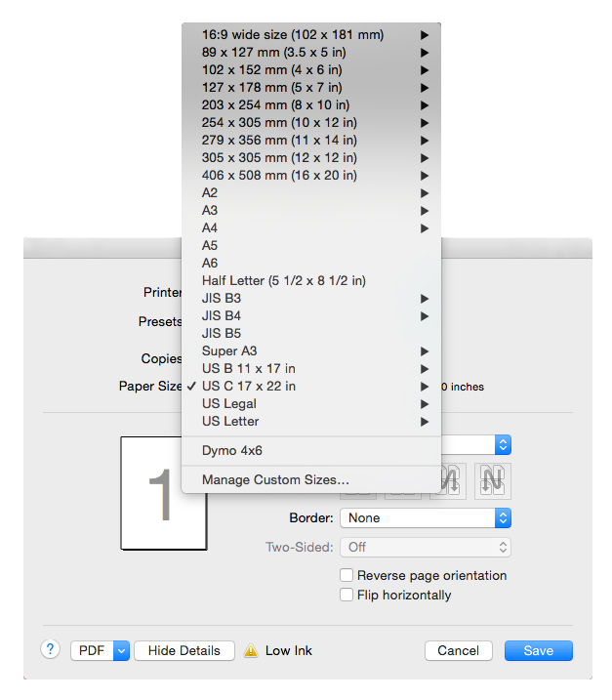Viewport: 612px width, 700px height.
Task: Cancel the print dialog
Action: click(459, 651)
